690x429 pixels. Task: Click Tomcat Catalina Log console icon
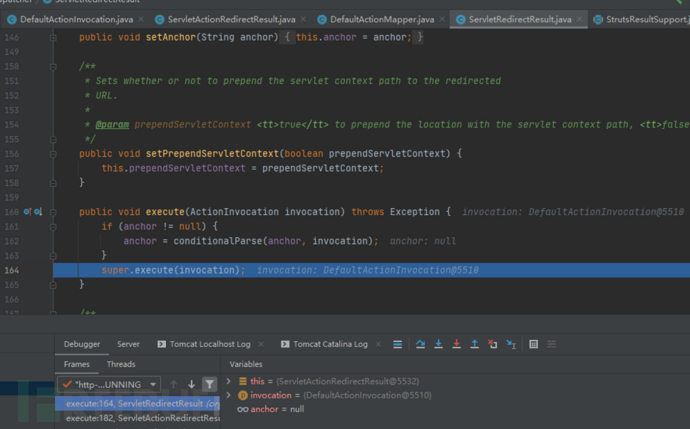(x=285, y=344)
